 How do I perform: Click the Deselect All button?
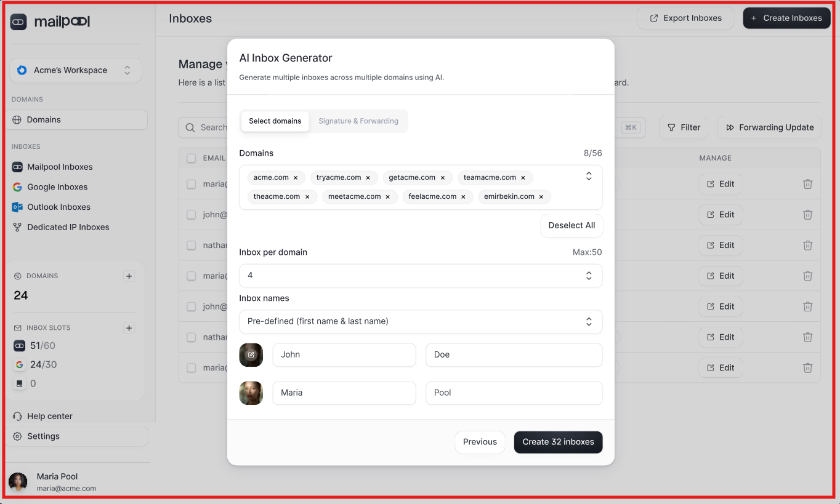pyautogui.click(x=571, y=226)
